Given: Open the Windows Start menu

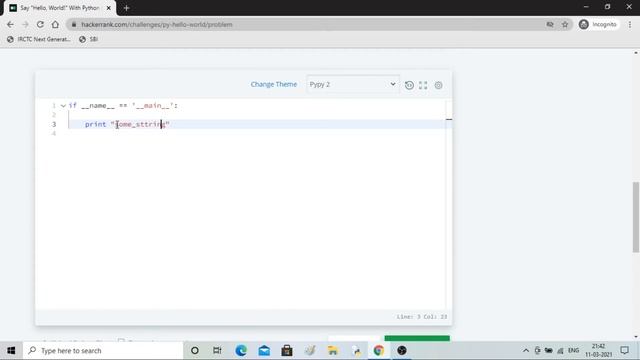Looking at the screenshot, I should tap(11, 351).
